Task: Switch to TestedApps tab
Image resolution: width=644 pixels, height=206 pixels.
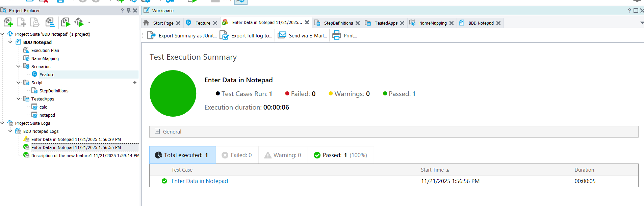Action: [386, 23]
